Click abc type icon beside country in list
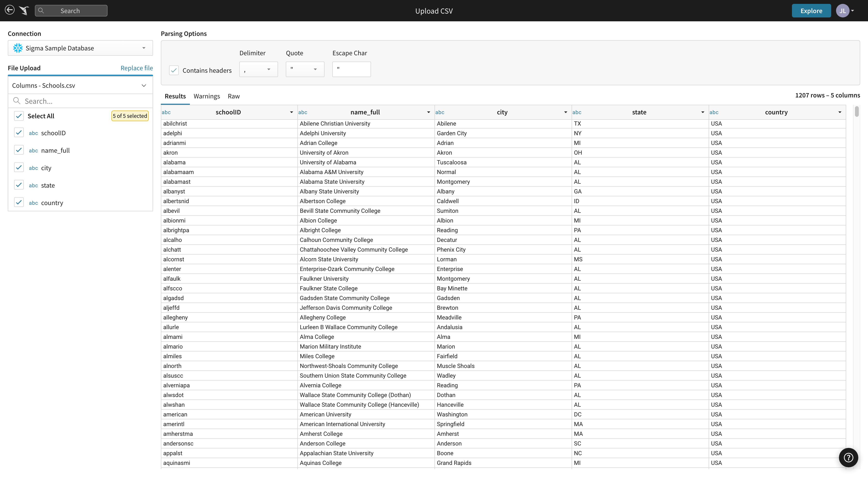Screen dimensions: 868x477 click(33, 203)
